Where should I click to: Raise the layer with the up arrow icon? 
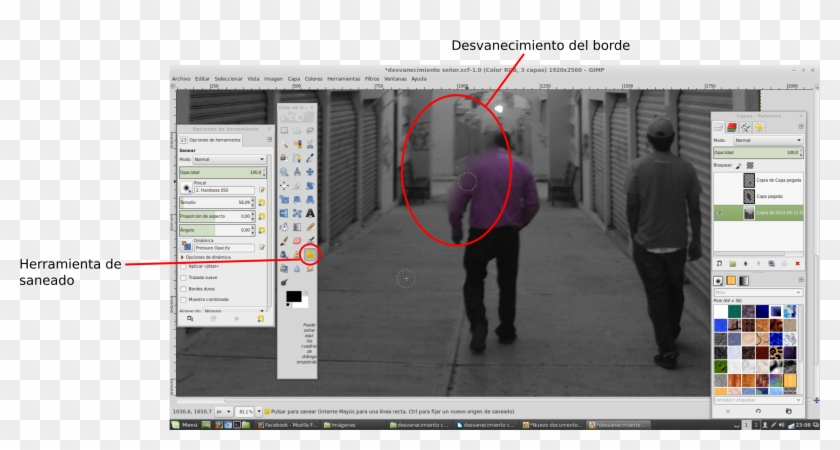pos(745,264)
